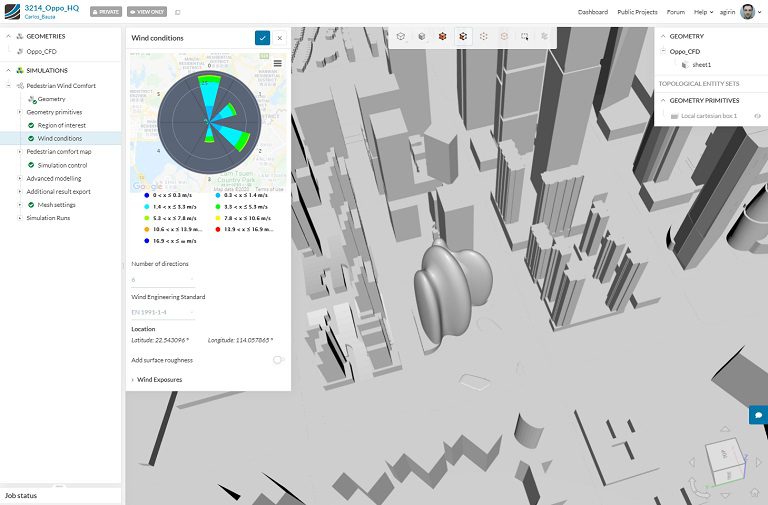This screenshot has height=505, width=768.
Task: Confirm wind conditions with the blue checkmark
Action: 262,38
